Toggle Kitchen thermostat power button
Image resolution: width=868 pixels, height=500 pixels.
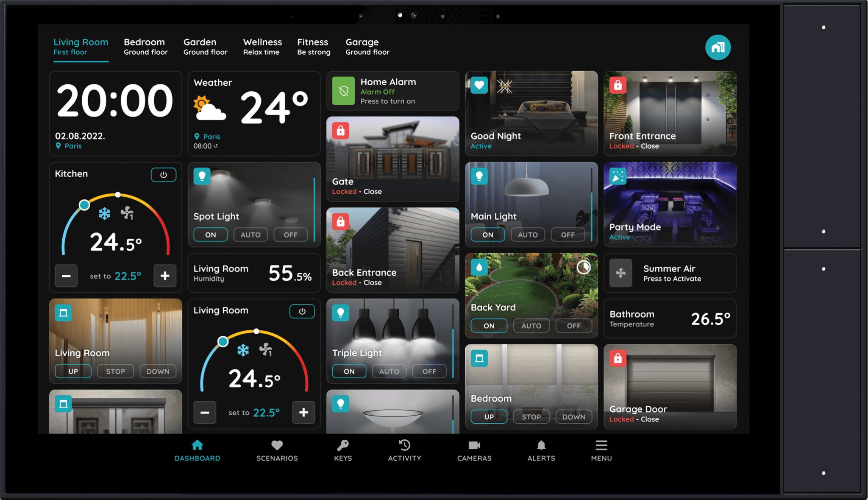[x=164, y=175]
